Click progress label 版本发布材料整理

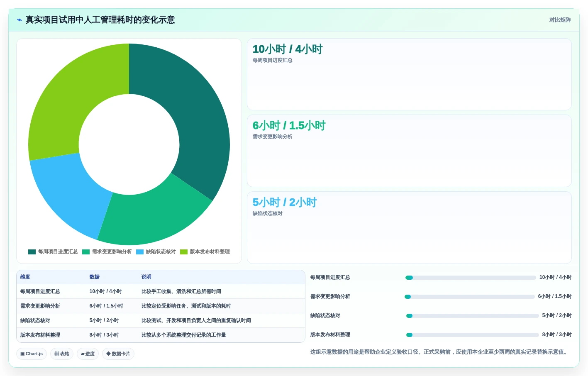[x=330, y=335]
